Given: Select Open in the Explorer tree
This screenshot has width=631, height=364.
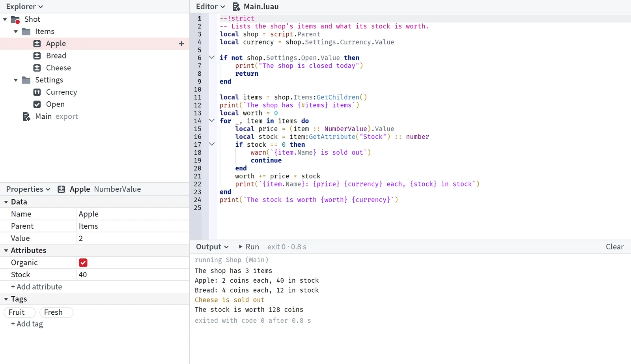Looking at the screenshot, I should [x=95, y=105].
